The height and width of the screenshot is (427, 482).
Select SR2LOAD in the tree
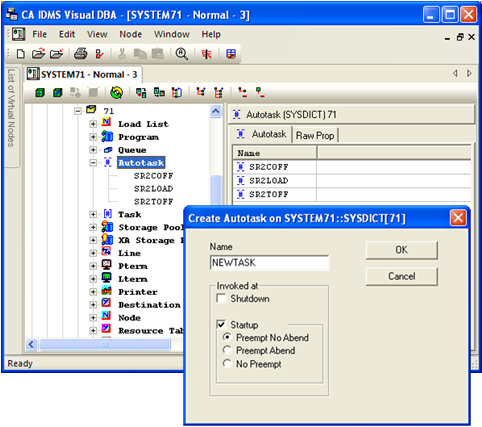click(153, 189)
